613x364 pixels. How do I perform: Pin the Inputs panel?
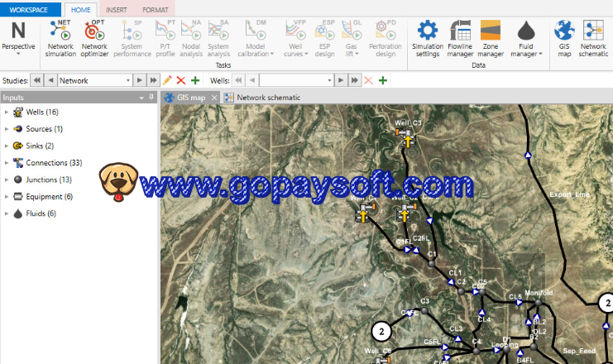[x=151, y=97]
